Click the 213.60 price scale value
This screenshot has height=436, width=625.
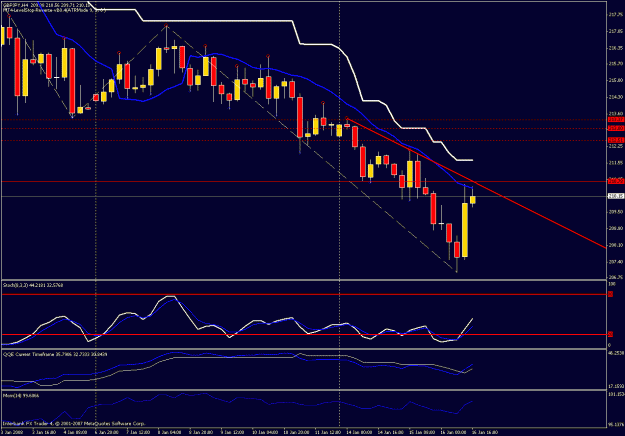(615, 113)
